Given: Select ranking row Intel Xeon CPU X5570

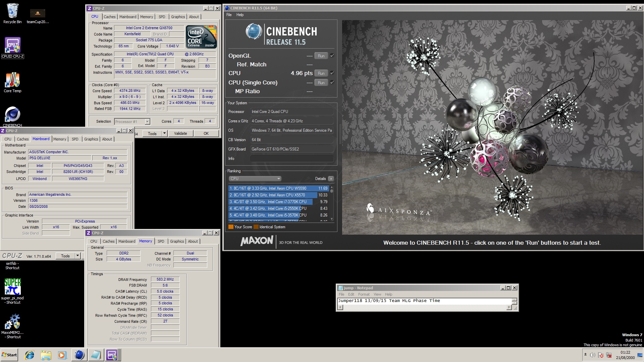Looking at the screenshot, I should coord(278,195).
